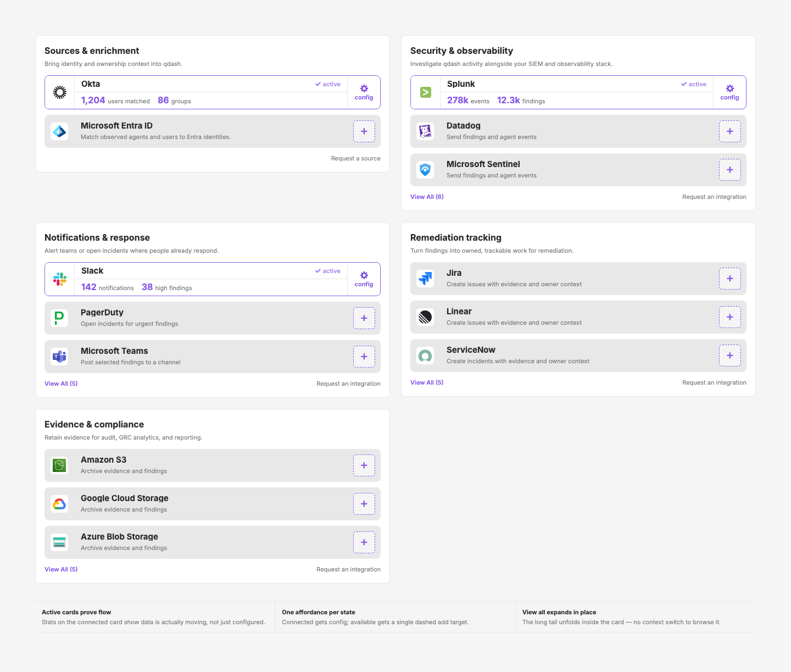791x672 pixels.
Task: Click the Google Cloud Storage title
Action: [x=125, y=498]
